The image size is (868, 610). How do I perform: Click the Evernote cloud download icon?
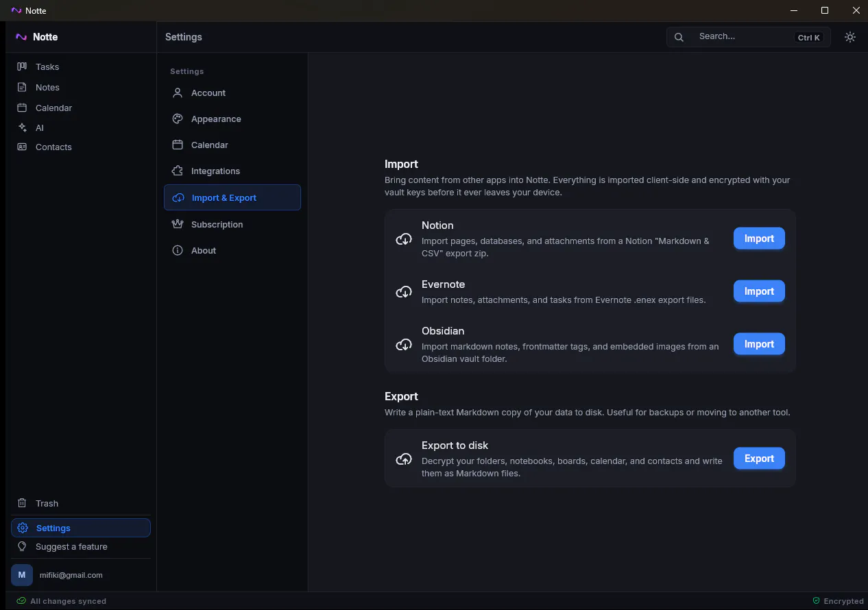pos(404,292)
